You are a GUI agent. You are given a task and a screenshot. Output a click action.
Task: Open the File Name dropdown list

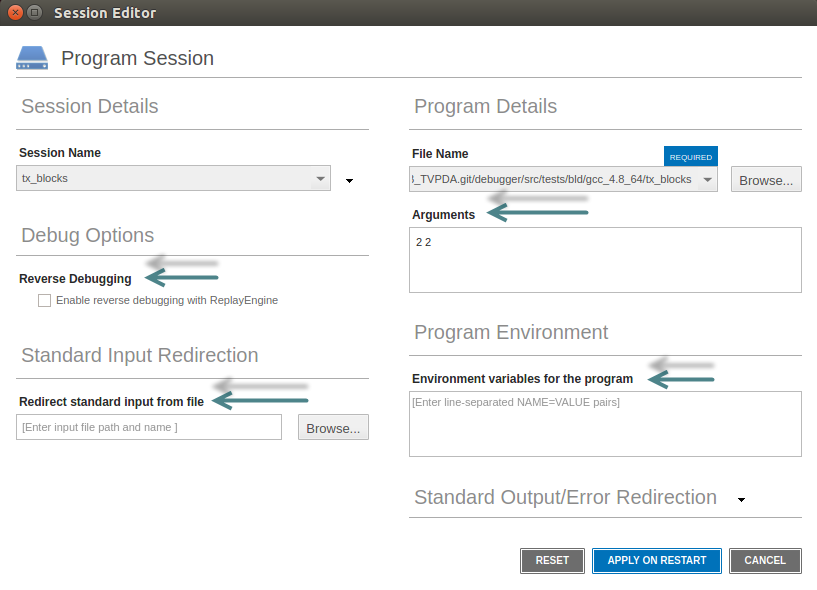[707, 180]
